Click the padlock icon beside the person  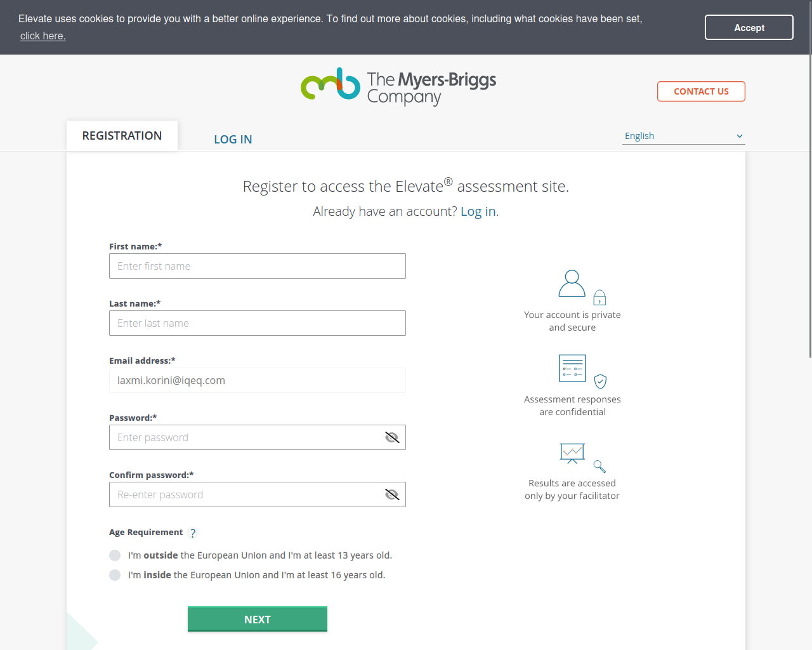click(x=599, y=297)
